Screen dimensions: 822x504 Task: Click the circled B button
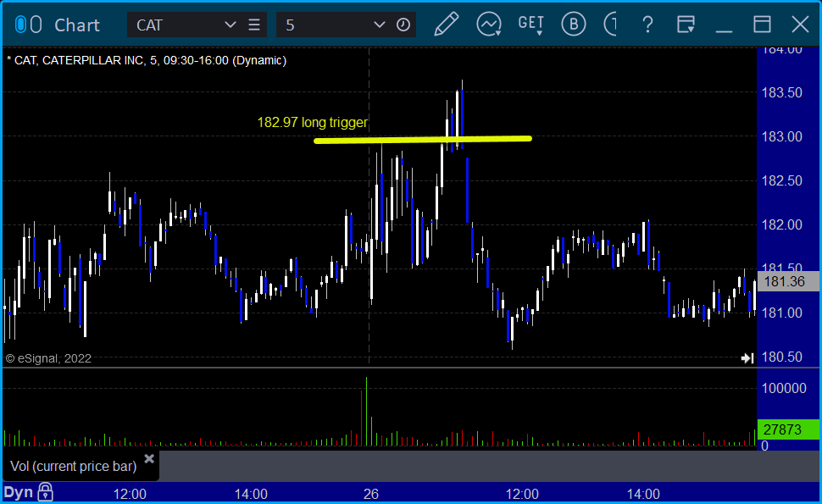pos(573,25)
